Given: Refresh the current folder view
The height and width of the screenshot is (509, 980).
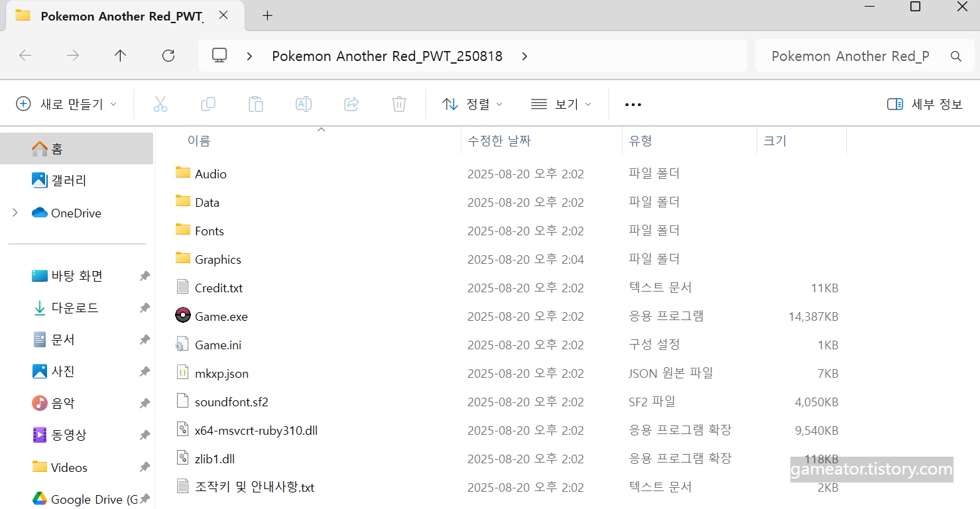Looking at the screenshot, I should click(168, 56).
